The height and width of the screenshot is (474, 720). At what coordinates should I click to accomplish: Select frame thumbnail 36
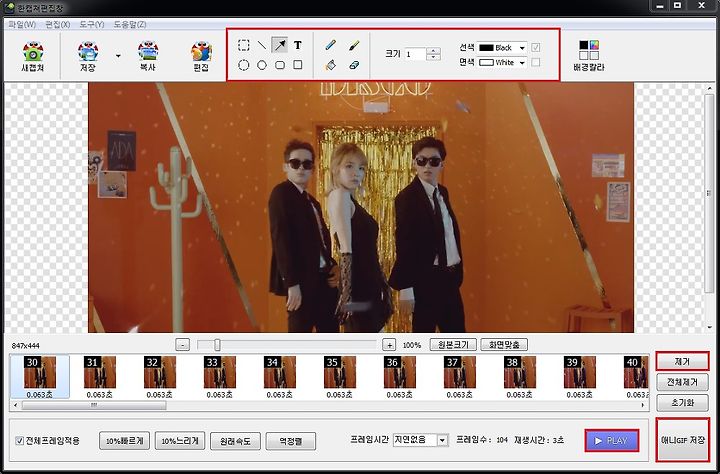399,377
